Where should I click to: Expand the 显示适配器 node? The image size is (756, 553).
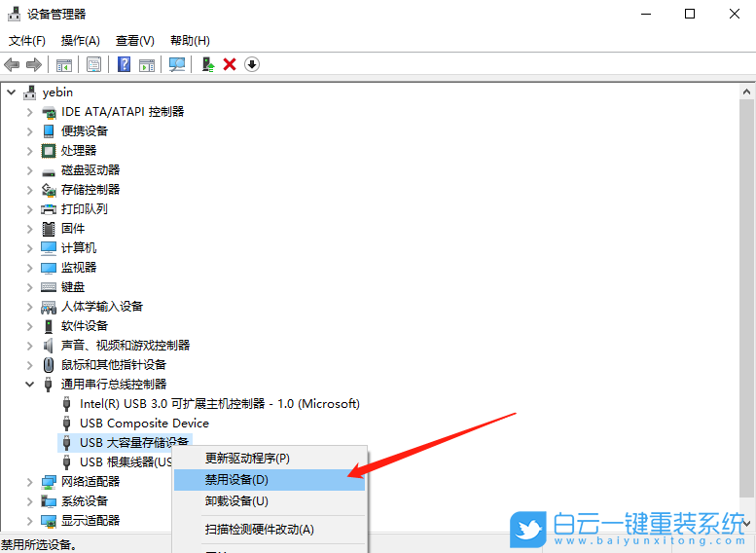[30, 521]
